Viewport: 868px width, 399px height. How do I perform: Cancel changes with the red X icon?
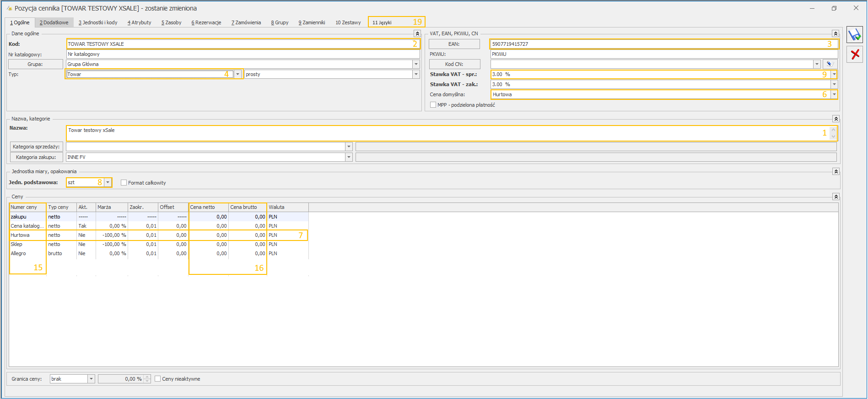point(854,55)
